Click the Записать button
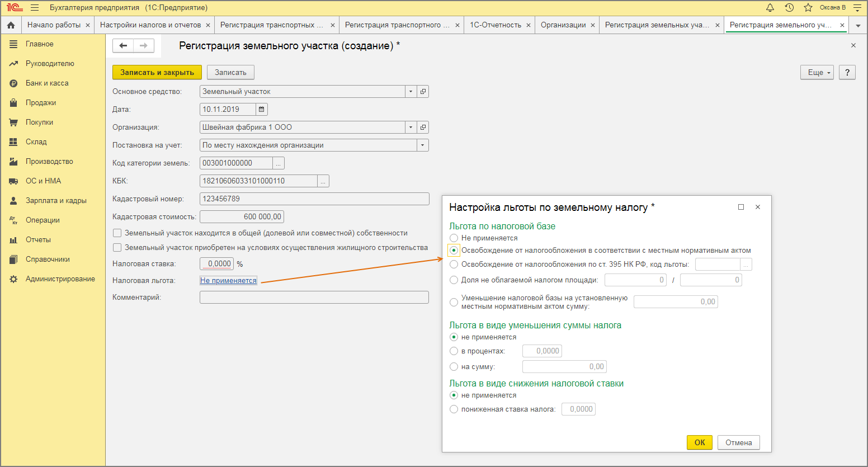 tap(230, 73)
